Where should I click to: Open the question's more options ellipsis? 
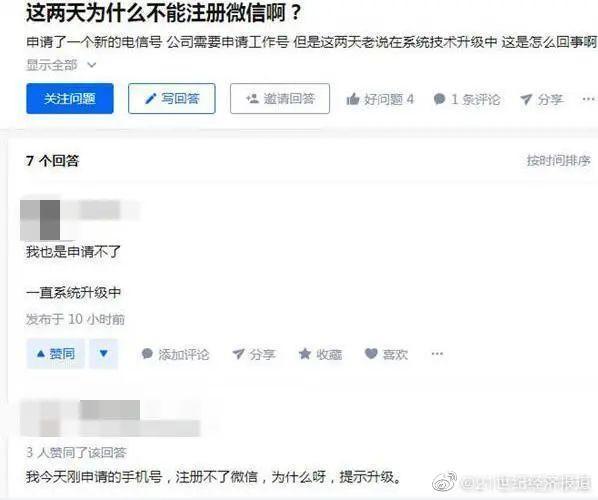(588, 99)
